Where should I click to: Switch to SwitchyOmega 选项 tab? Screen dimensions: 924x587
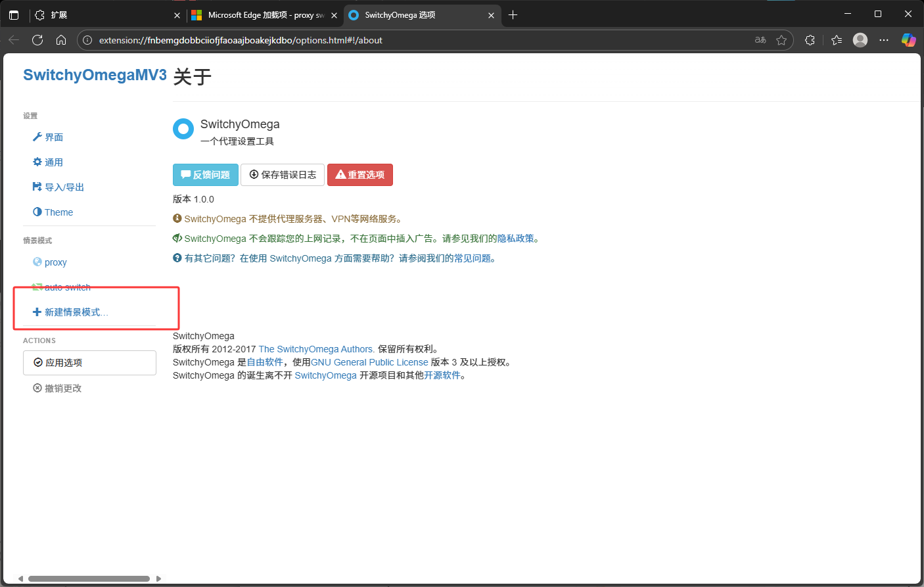tap(422, 15)
